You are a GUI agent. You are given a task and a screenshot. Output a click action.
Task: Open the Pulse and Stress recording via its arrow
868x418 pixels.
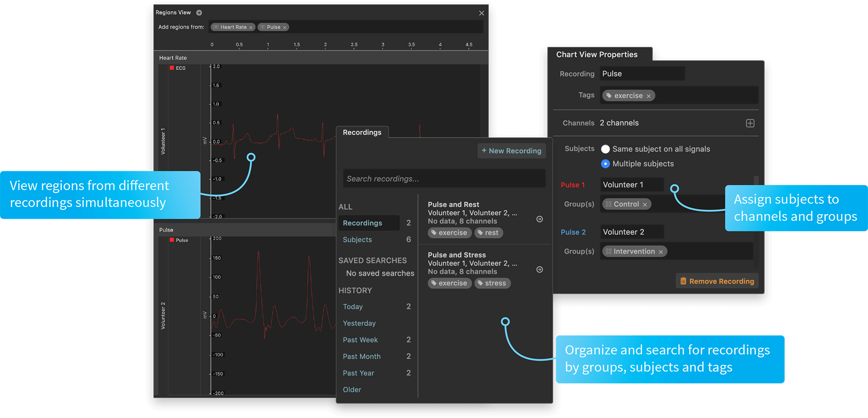click(539, 269)
